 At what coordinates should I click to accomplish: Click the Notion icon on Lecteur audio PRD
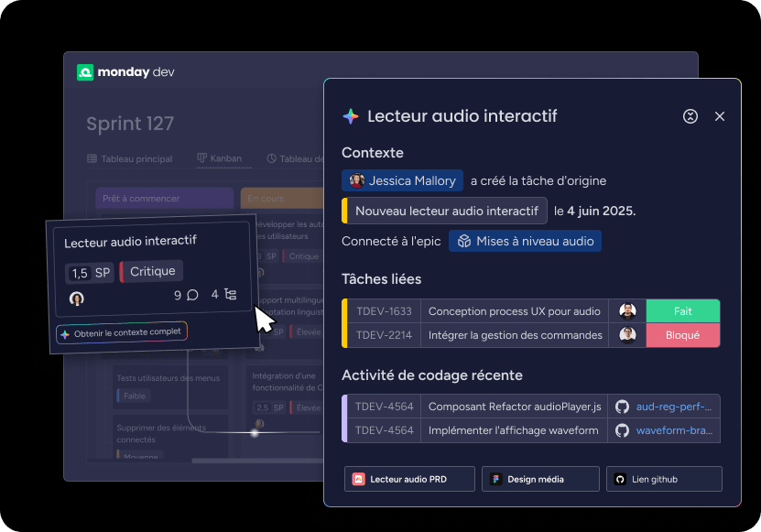coord(359,479)
